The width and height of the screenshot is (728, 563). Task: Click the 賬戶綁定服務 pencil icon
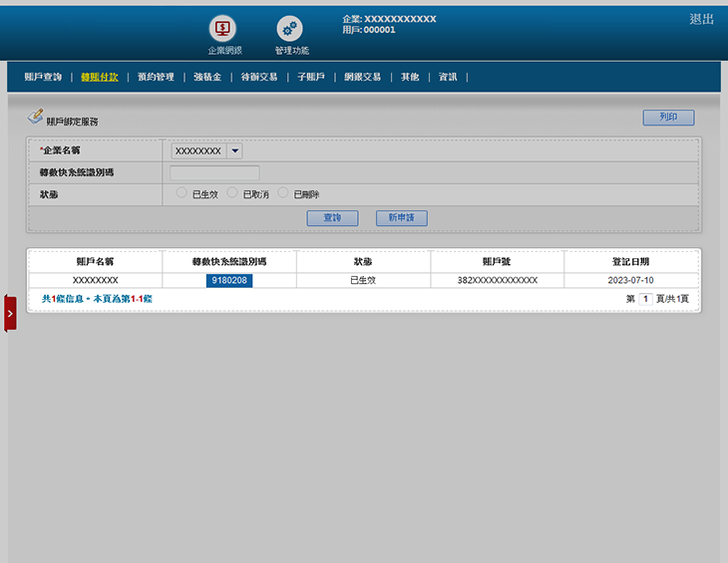coord(35,118)
